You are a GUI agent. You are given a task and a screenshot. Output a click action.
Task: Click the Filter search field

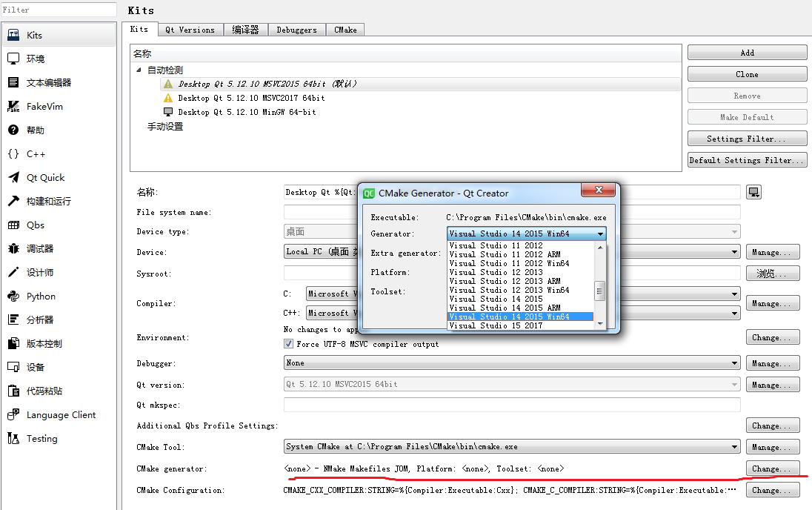click(59, 10)
